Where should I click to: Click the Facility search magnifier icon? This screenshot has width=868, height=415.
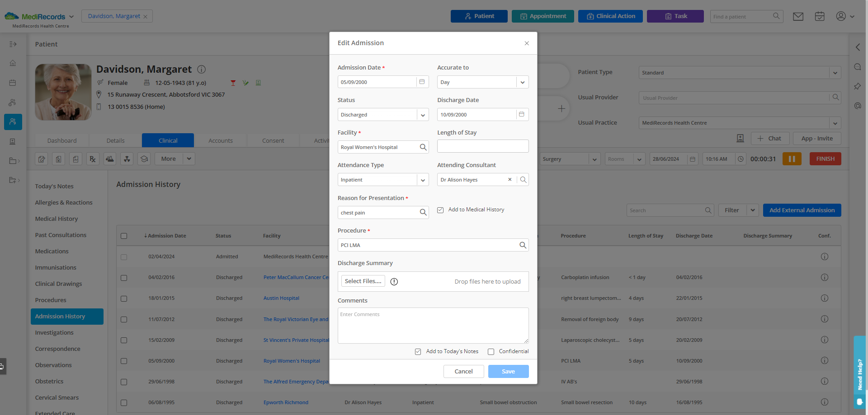coord(423,147)
